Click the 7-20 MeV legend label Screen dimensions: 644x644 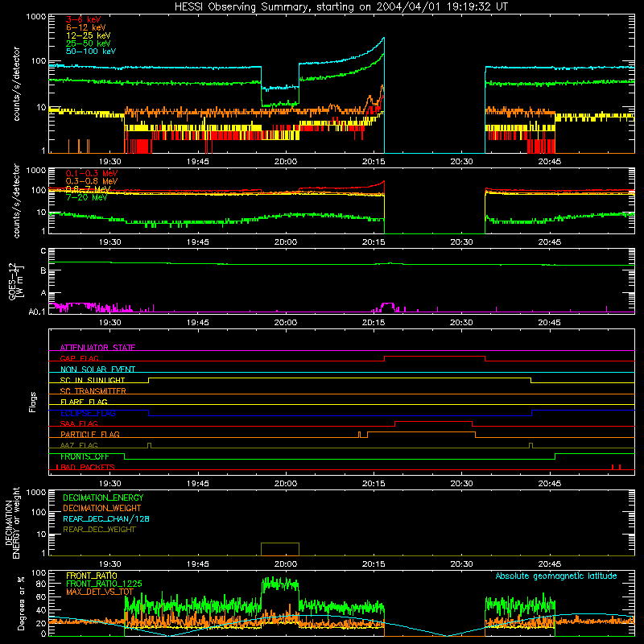[86, 197]
